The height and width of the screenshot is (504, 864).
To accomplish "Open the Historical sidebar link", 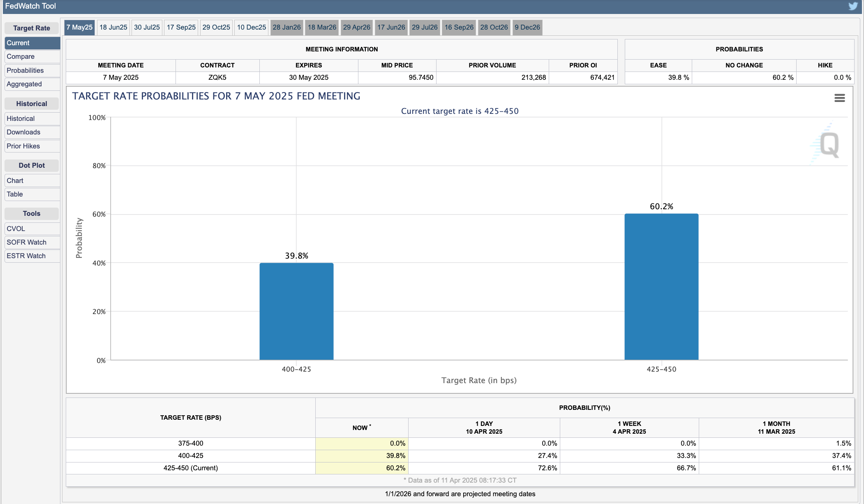I will click(x=32, y=119).
